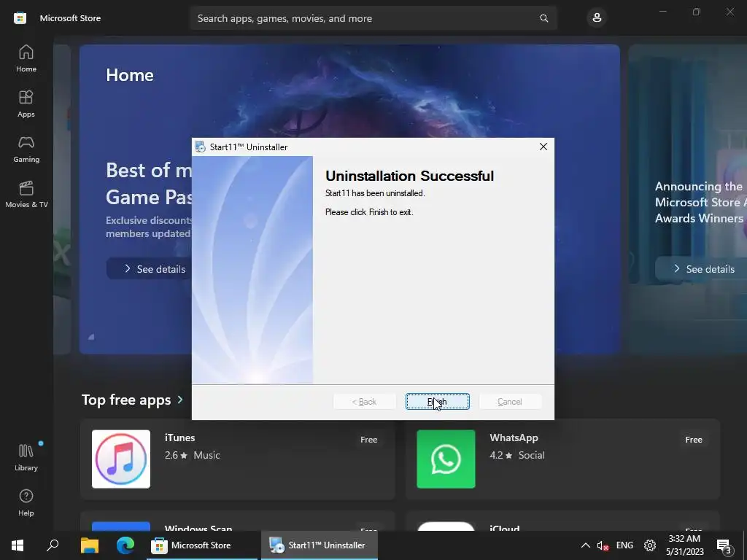Screen dimensions: 747x560
Task: Close the Start11 Uninstaller dialog
Action: coord(543,147)
